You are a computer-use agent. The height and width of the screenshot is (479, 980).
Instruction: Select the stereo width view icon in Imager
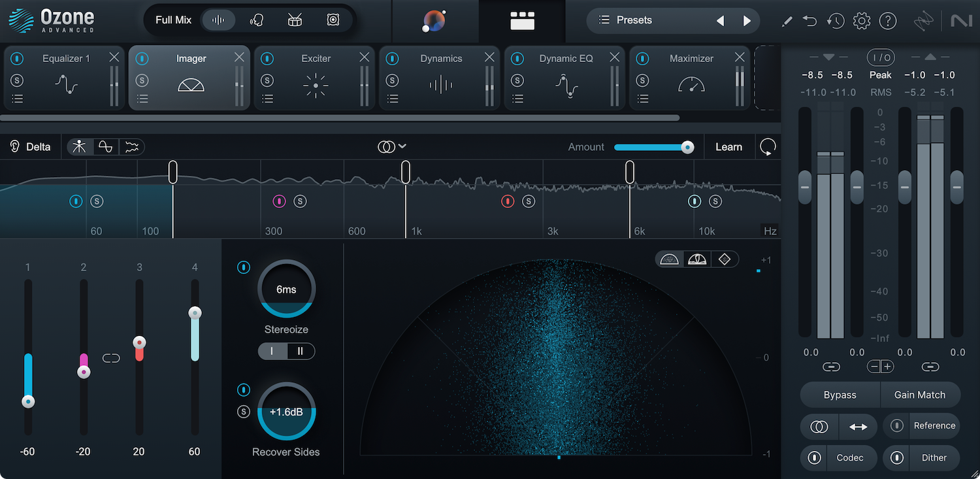670,259
